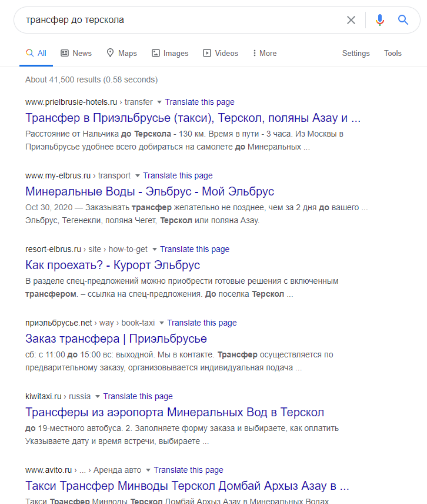Translate the avito.ru result page
This screenshot has width=427, height=504.
[x=188, y=470]
